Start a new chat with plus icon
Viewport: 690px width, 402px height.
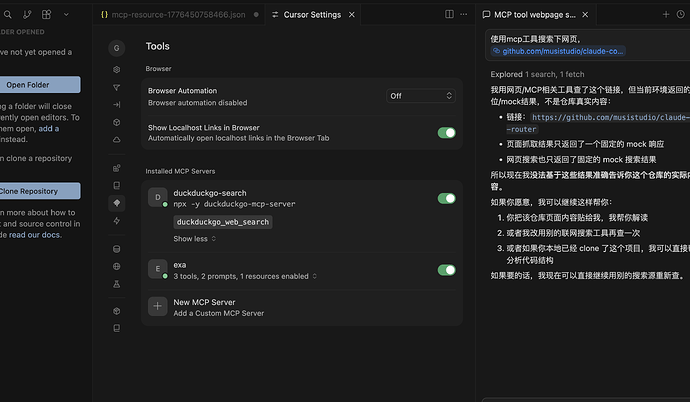[666, 15]
